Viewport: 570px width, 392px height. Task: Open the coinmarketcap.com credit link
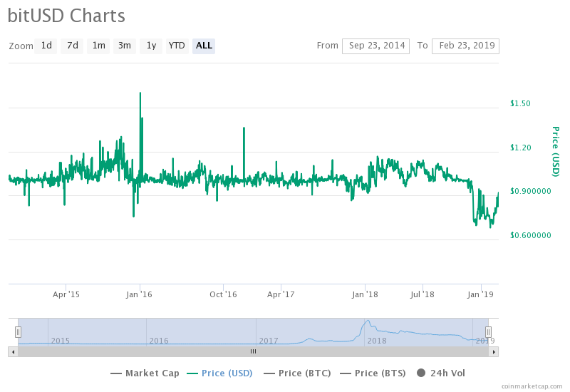coord(532,386)
